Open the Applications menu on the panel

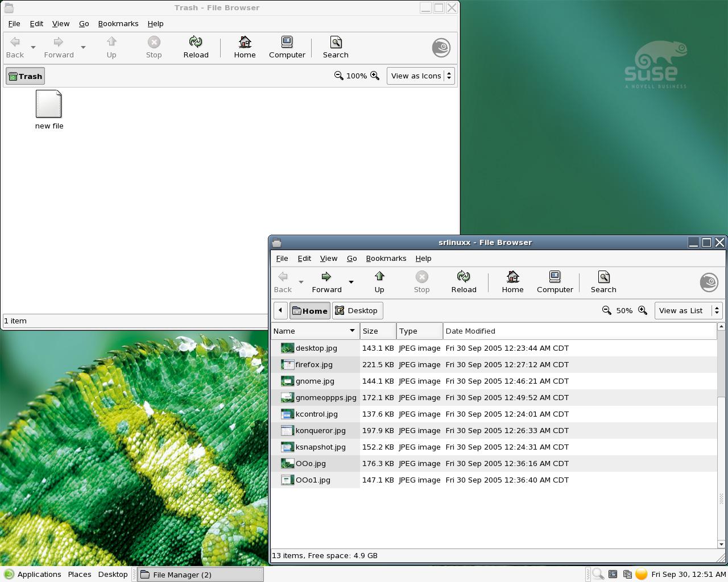coord(33,574)
